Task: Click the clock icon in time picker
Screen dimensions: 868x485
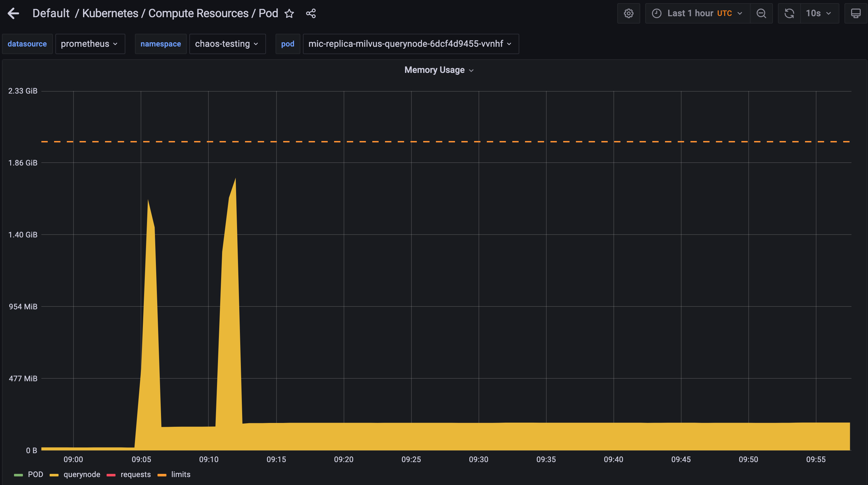Action: coord(656,13)
